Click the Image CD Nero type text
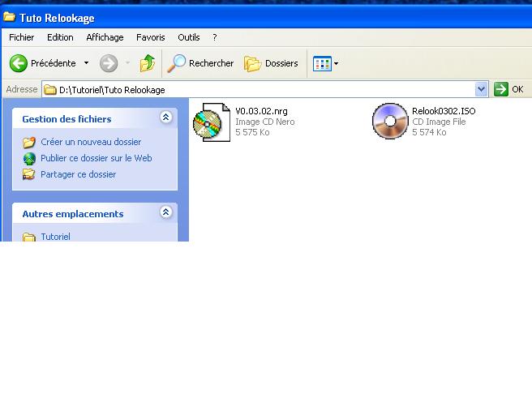532x415 pixels. coord(265,122)
